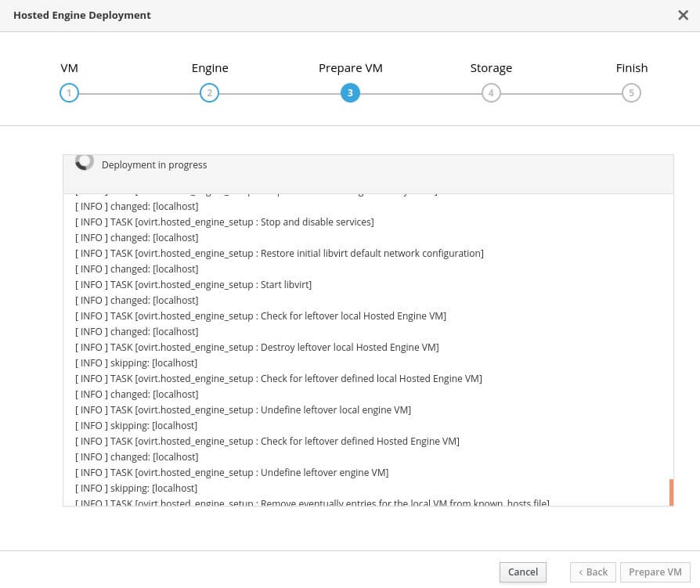Select the step 2 Engine circle

tap(209, 93)
